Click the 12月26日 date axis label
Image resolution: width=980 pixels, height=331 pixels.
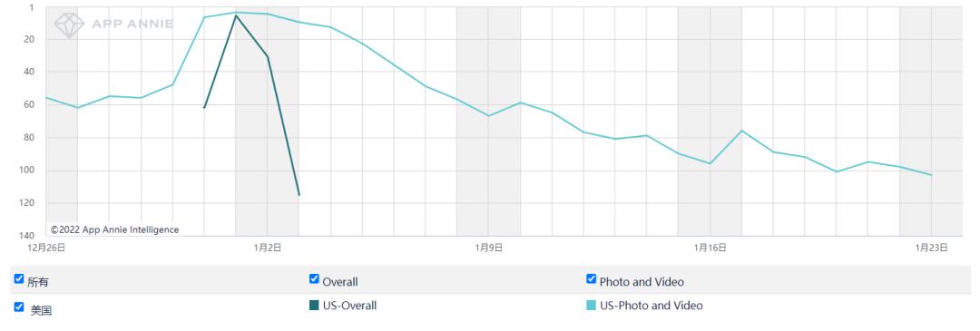(x=46, y=248)
